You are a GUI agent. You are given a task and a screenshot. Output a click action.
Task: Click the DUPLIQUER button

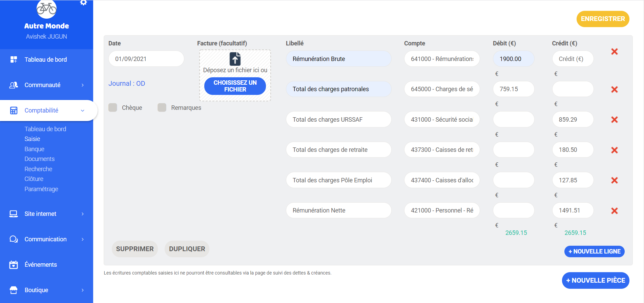[187, 249]
